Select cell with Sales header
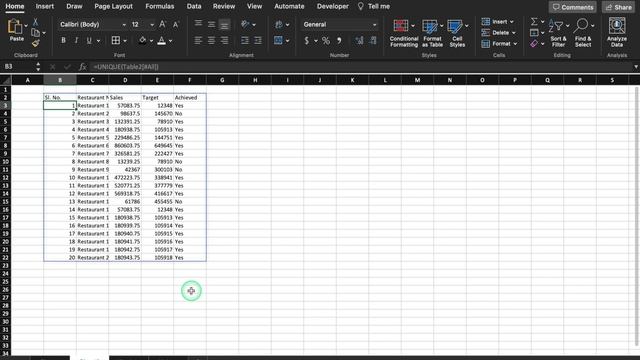The height and width of the screenshot is (360, 640). pyautogui.click(x=125, y=98)
